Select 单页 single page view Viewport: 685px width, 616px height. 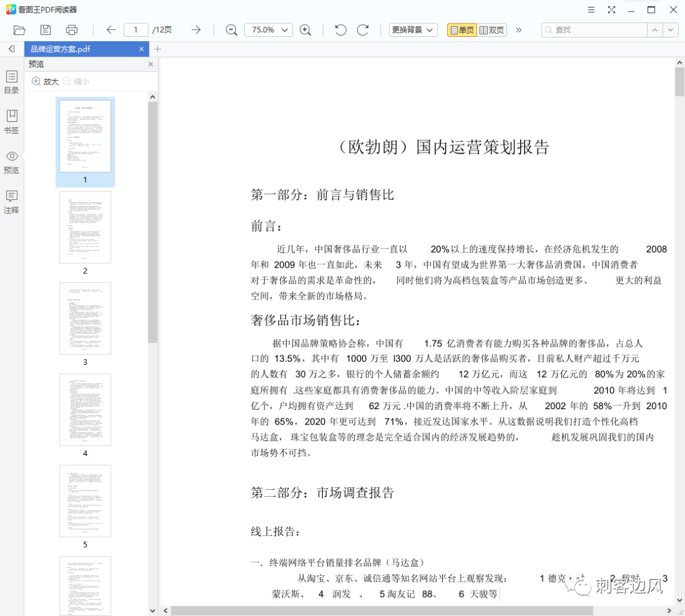coord(462,30)
